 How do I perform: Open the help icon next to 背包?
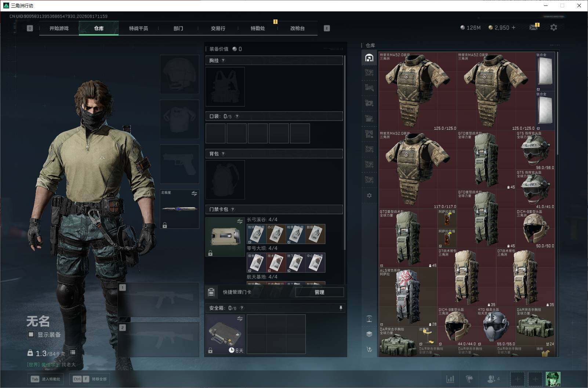click(x=223, y=154)
